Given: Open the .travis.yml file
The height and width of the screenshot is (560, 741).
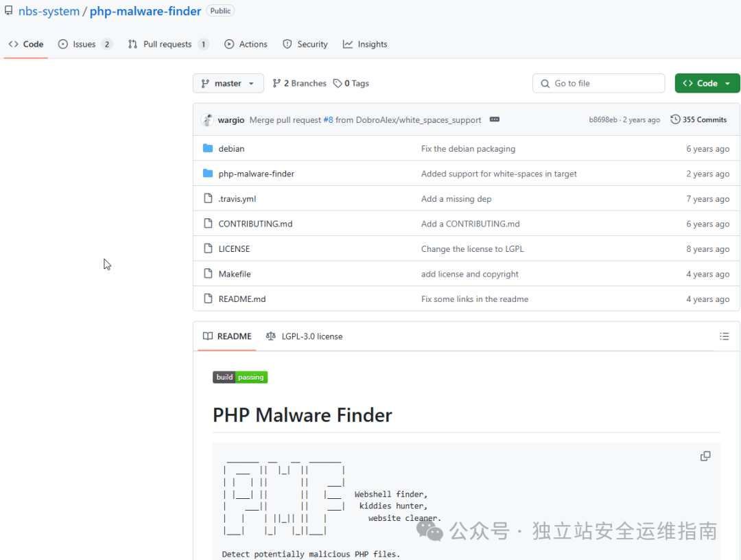Looking at the screenshot, I should click(x=237, y=198).
